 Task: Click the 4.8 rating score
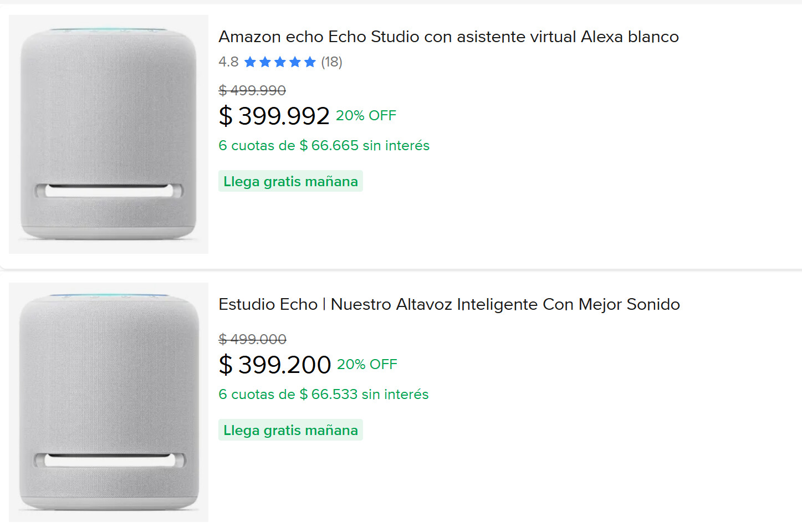click(x=228, y=62)
